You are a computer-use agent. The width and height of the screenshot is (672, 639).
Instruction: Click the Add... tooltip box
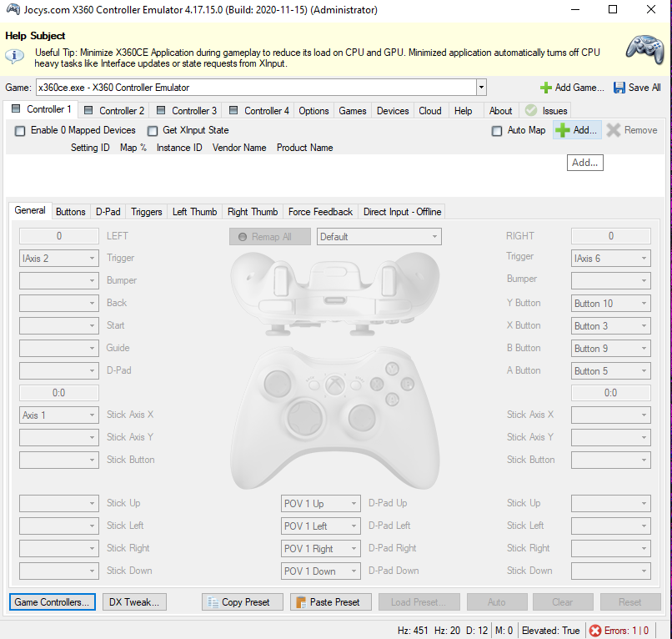tap(585, 163)
